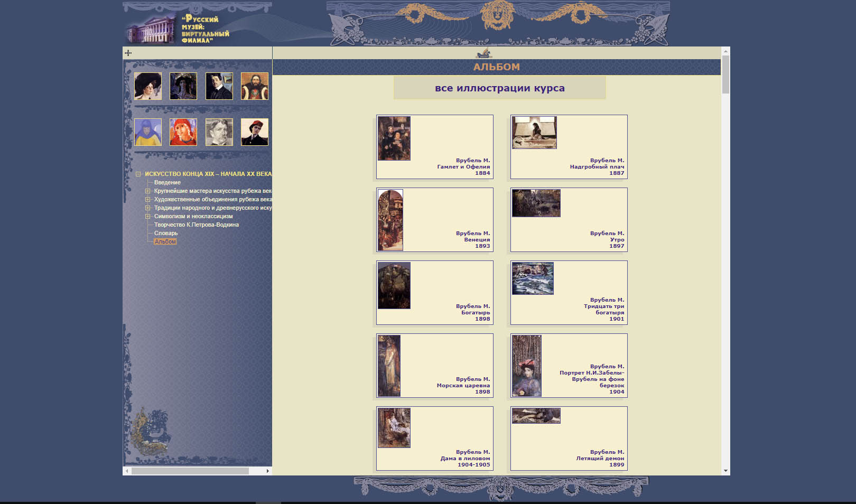Expand the Символизм и неоклассицизм node
Viewport: 856px width, 504px height.
click(x=148, y=217)
